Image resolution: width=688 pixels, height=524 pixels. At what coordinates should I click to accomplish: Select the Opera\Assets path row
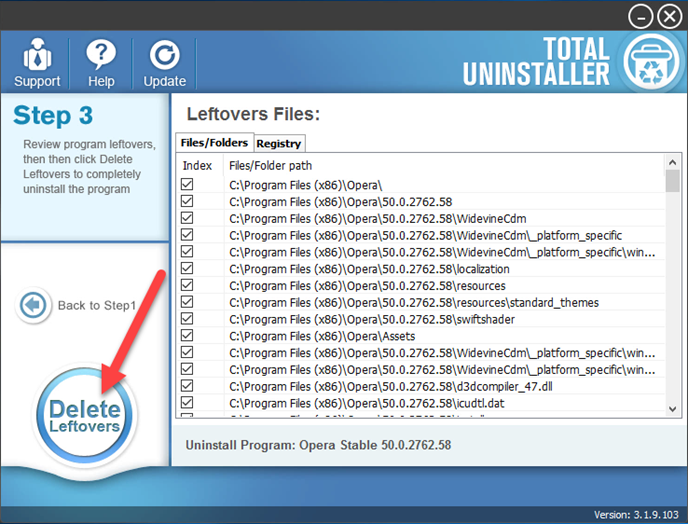click(322, 336)
